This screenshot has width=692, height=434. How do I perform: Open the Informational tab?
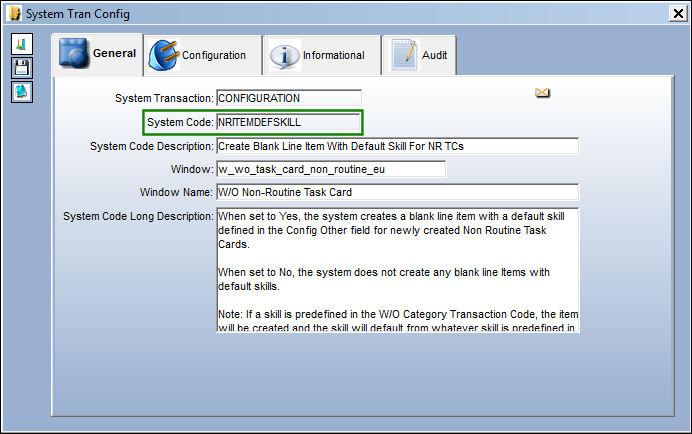(322, 55)
